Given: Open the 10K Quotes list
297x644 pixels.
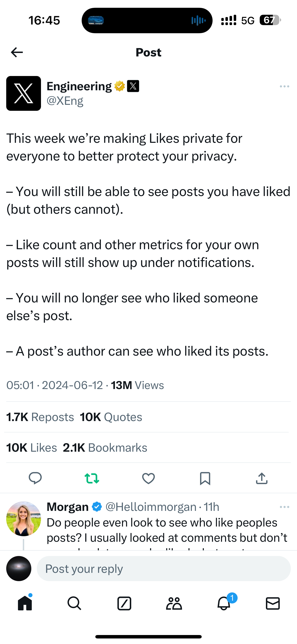Looking at the screenshot, I should 111,417.
